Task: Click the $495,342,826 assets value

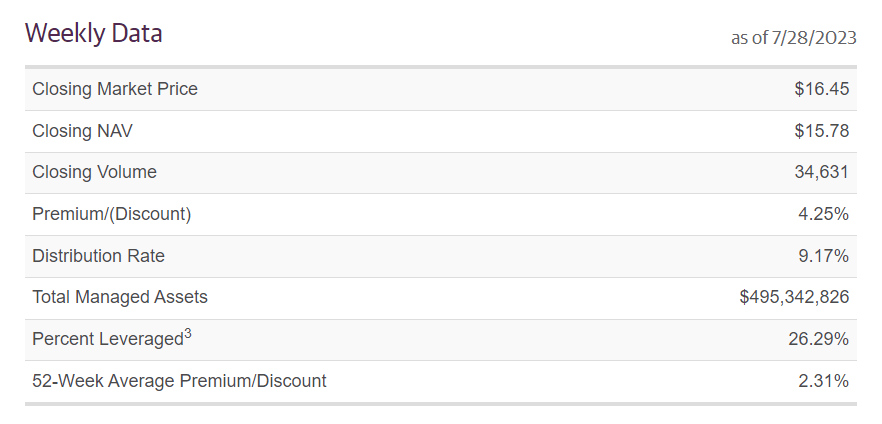Action: [794, 297]
